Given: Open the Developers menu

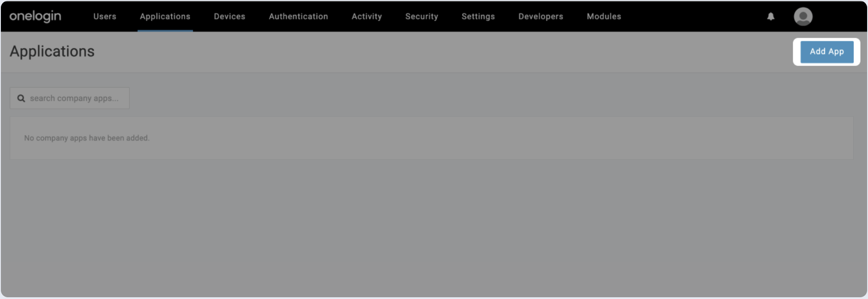Looking at the screenshot, I should click(541, 17).
